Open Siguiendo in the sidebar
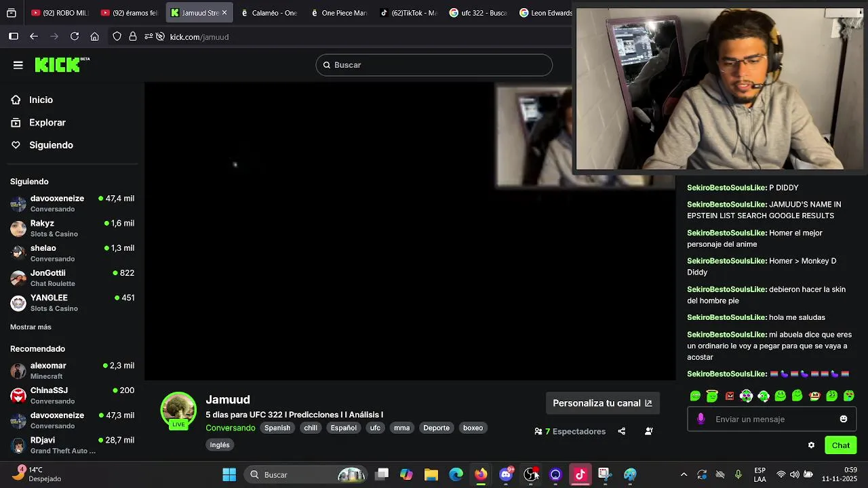 51,145
